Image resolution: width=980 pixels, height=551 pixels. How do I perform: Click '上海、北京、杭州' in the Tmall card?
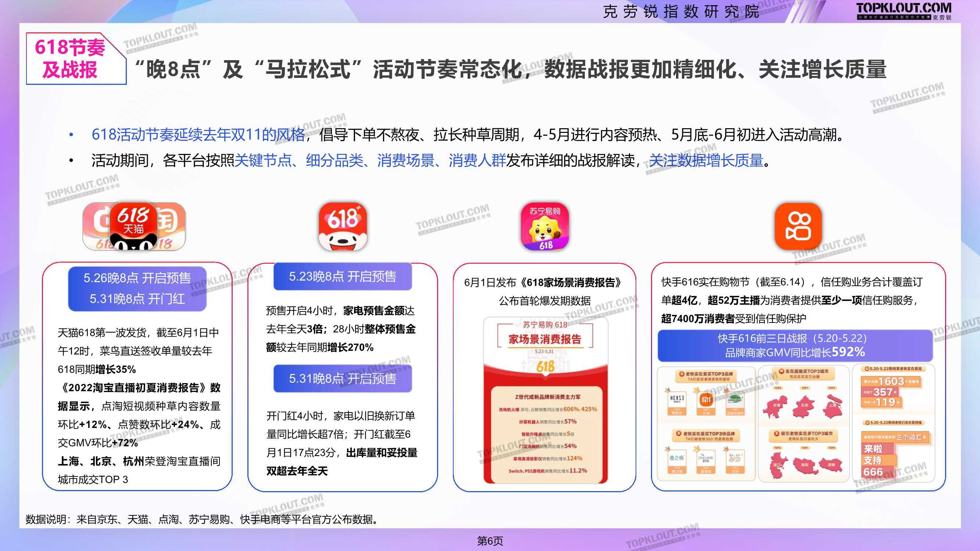tap(101, 461)
